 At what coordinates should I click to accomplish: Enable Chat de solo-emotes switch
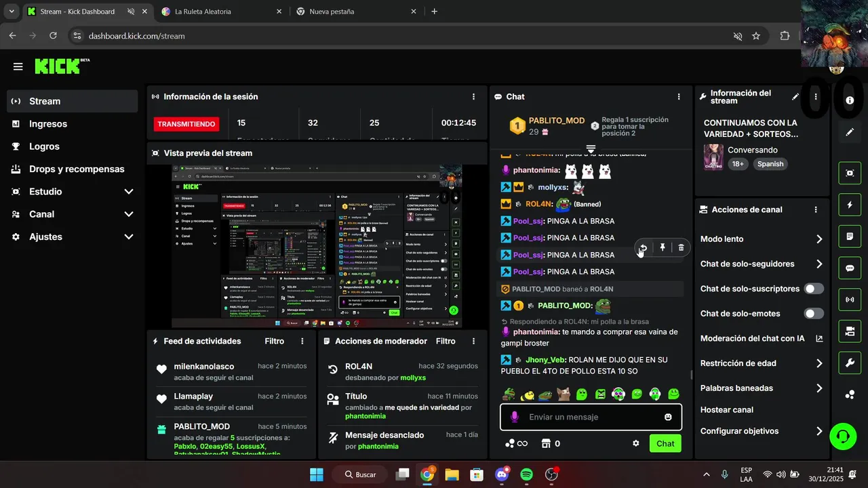point(814,314)
